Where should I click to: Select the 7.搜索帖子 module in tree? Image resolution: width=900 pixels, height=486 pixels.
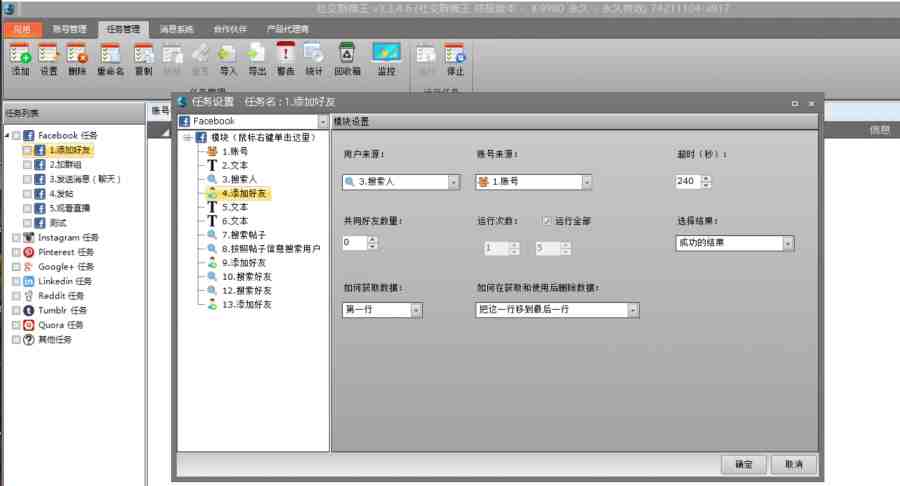click(243, 234)
